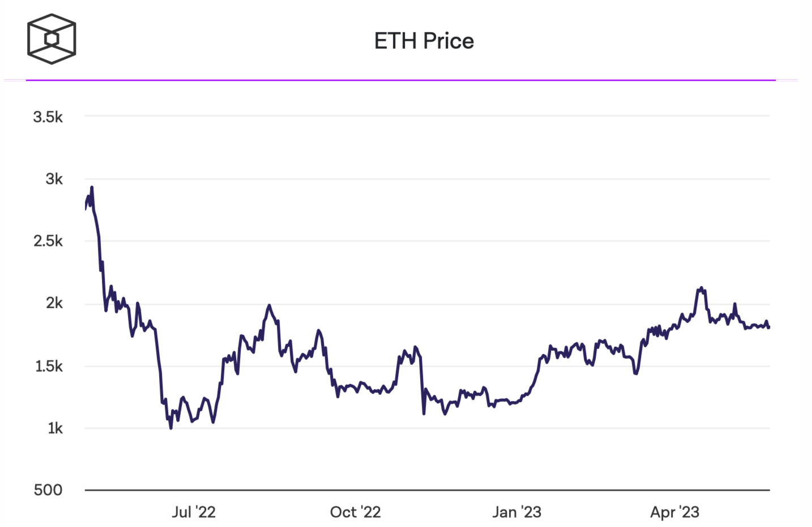
Task: Click the Jul '22 x-axis label
Action: point(194,512)
